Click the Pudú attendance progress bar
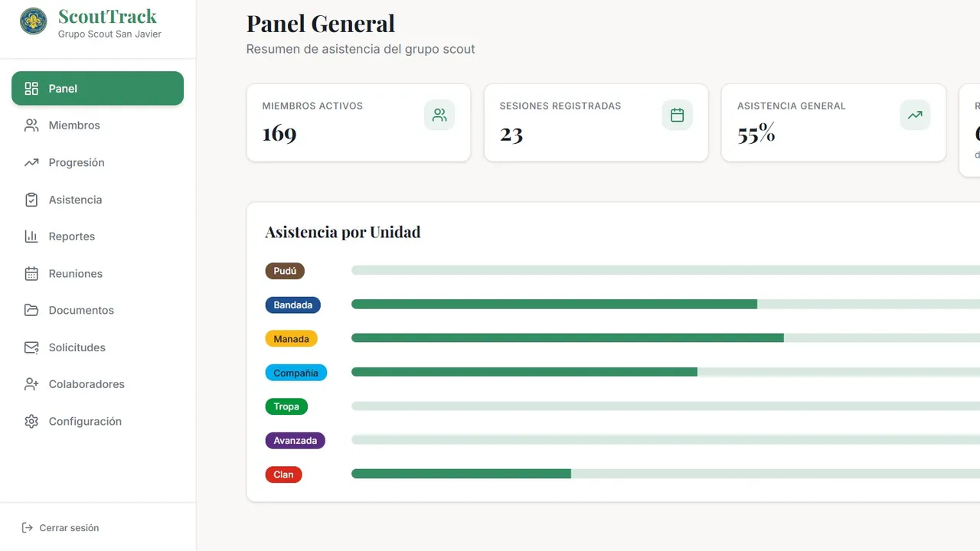Screen dimensions: 980x551 click(x=665, y=270)
